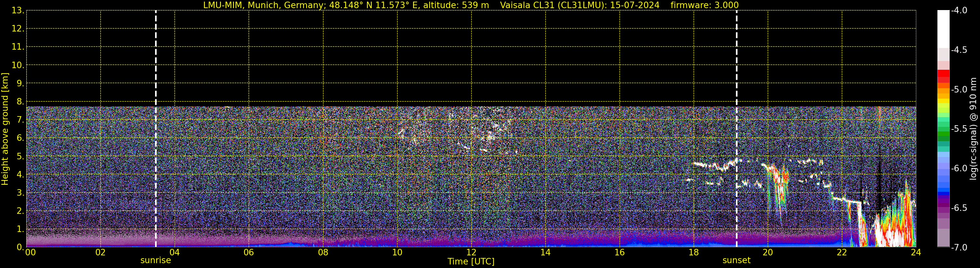
Task: Click the height axis tick label '5'
Action: click(x=20, y=156)
